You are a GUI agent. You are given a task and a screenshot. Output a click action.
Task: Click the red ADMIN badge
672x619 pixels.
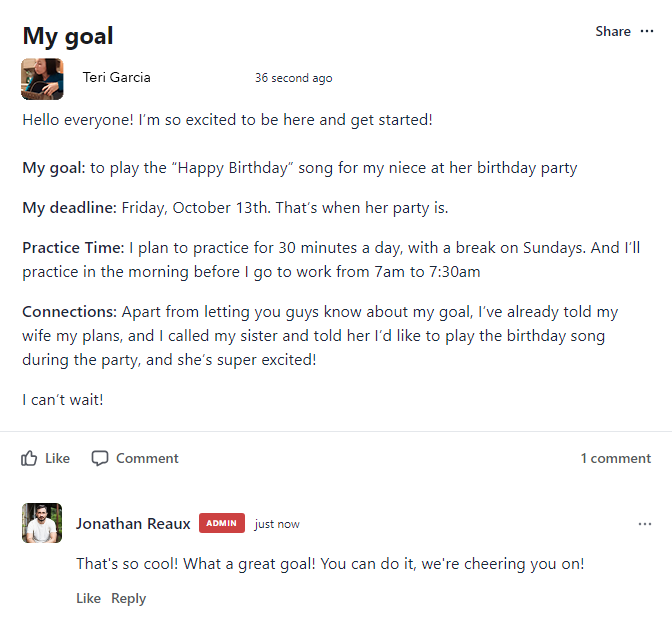tap(222, 523)
